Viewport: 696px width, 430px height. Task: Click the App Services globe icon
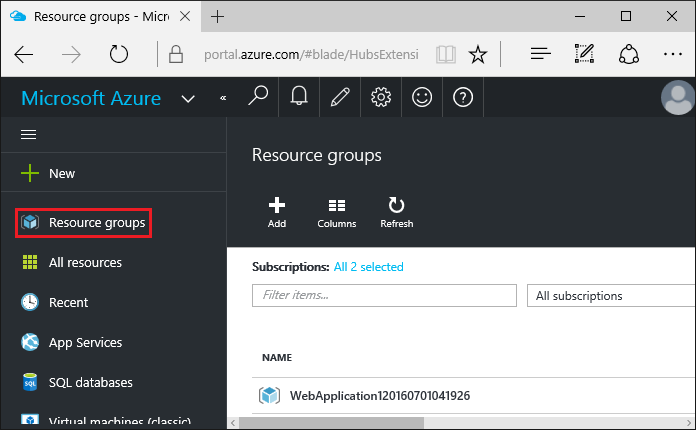(30, 342)
